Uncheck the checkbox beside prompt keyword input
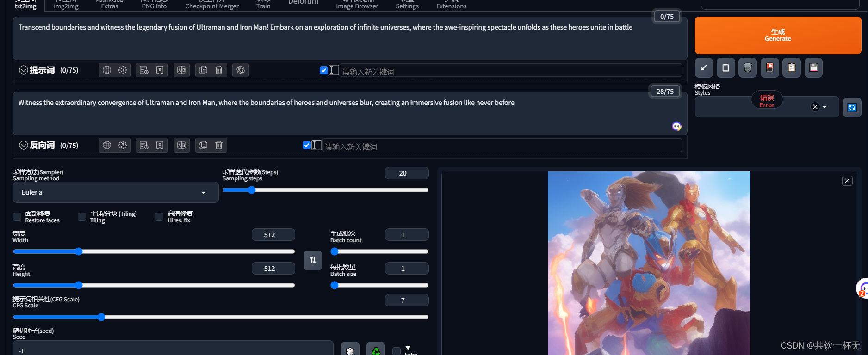Screen dimensions: 868x355 [324, 70]
